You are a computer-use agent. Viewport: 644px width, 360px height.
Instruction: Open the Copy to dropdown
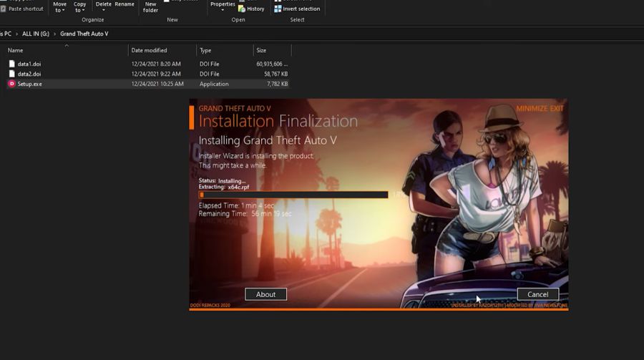coord(79,7)
